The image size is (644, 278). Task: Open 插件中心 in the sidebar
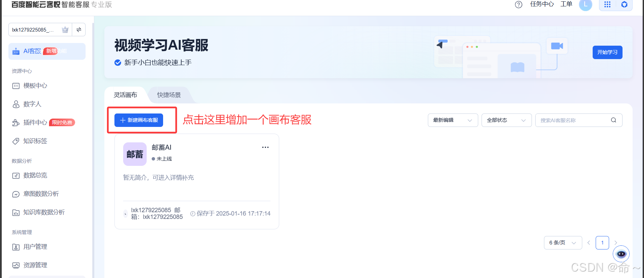point(35,123)
